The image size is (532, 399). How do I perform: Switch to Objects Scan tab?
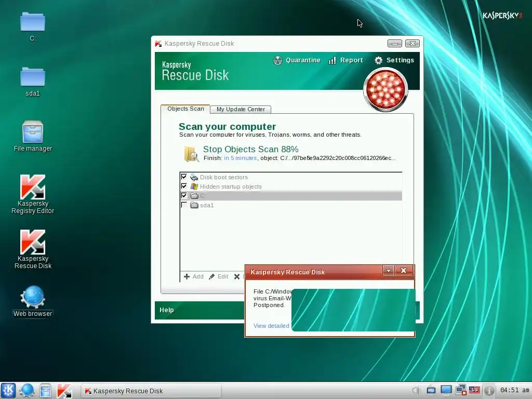[x=185, y=109]
